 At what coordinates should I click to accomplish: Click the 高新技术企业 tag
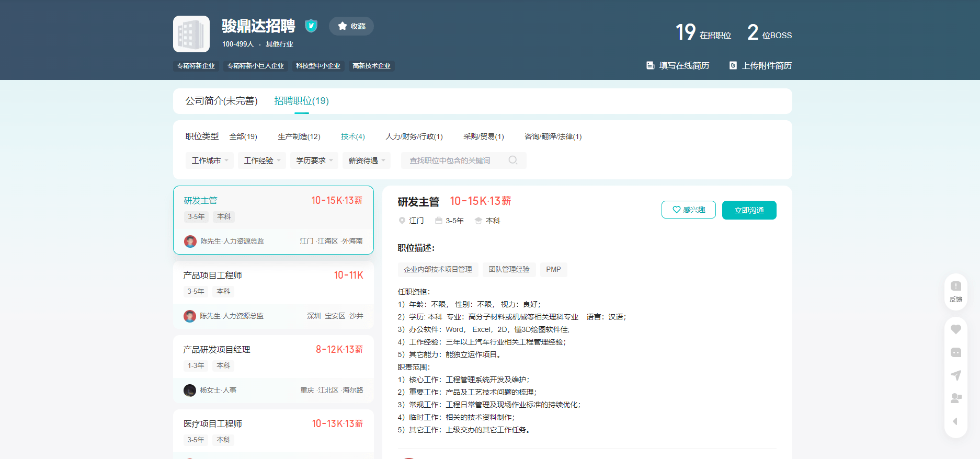(371, 66)
